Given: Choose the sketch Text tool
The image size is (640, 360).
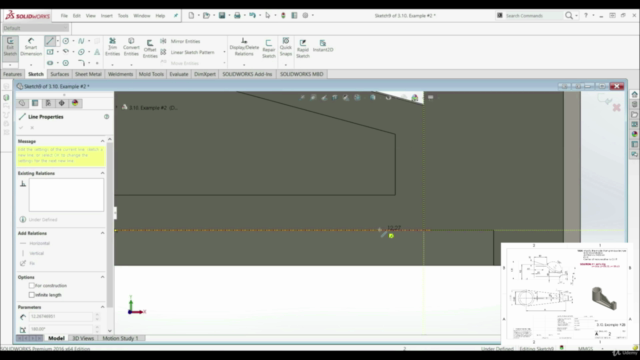Looking at the screenshot, I should click(x=97, y=52).
